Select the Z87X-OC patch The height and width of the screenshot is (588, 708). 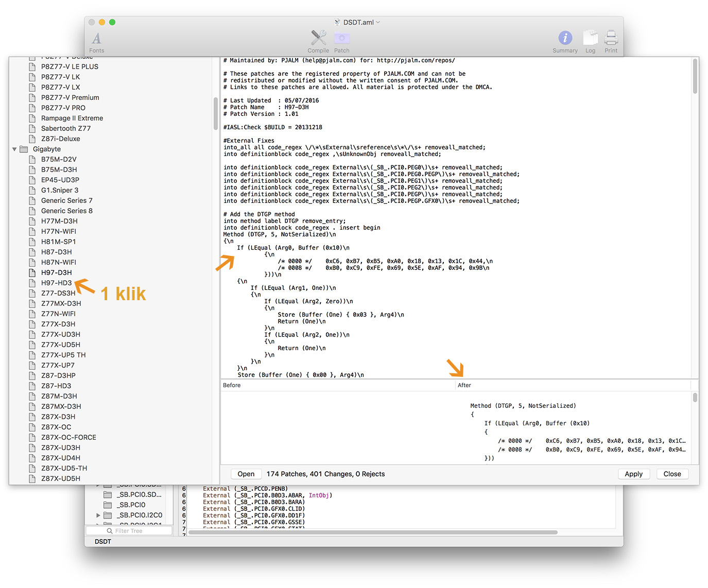coord(56,427)
